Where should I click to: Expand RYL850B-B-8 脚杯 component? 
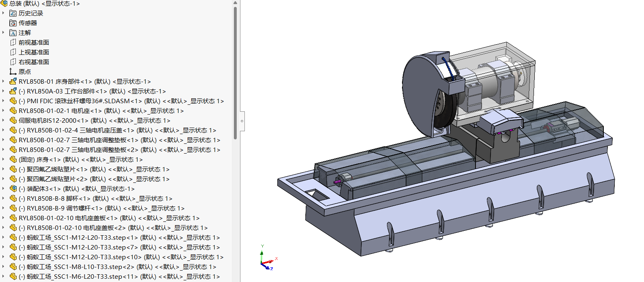(x=3, y=198)
